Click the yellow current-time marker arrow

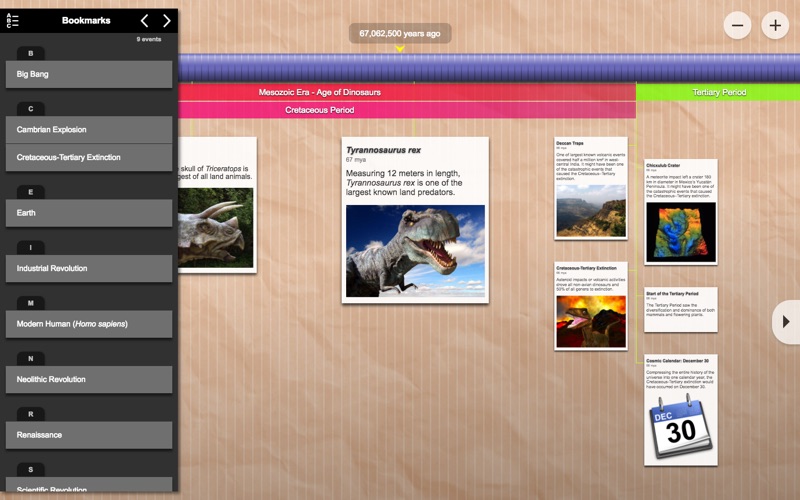(x=400, y=49)
